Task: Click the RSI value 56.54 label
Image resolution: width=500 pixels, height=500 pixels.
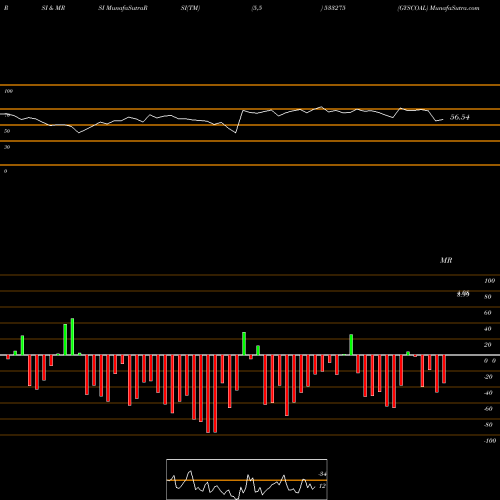Action: (x=460, y=117)
